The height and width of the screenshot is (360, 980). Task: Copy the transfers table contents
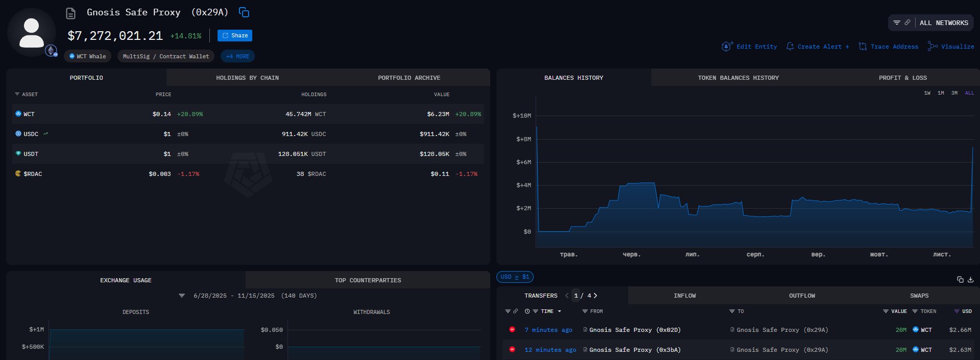(960, 280)
